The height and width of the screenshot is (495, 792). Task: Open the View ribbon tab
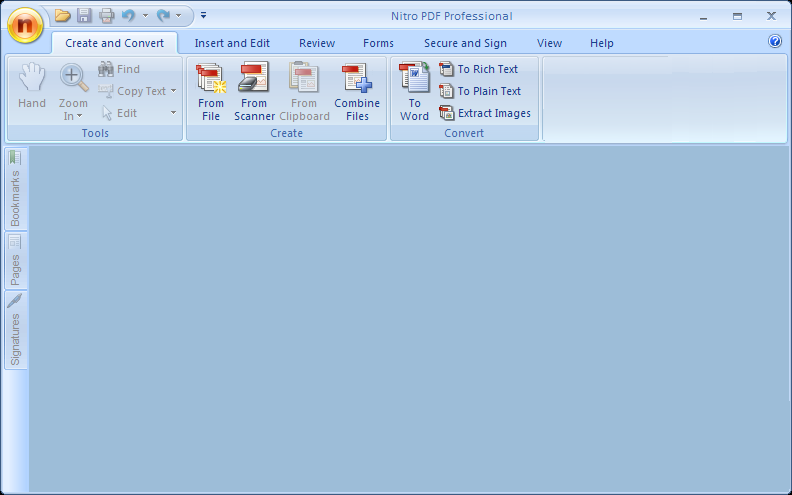click(549, 43)
